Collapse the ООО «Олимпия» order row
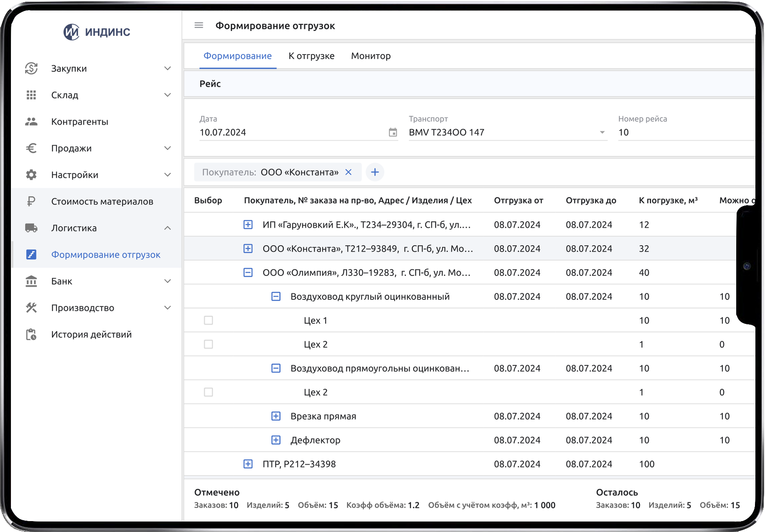Viewport: 765px width, 532px height. click(248, 273)
